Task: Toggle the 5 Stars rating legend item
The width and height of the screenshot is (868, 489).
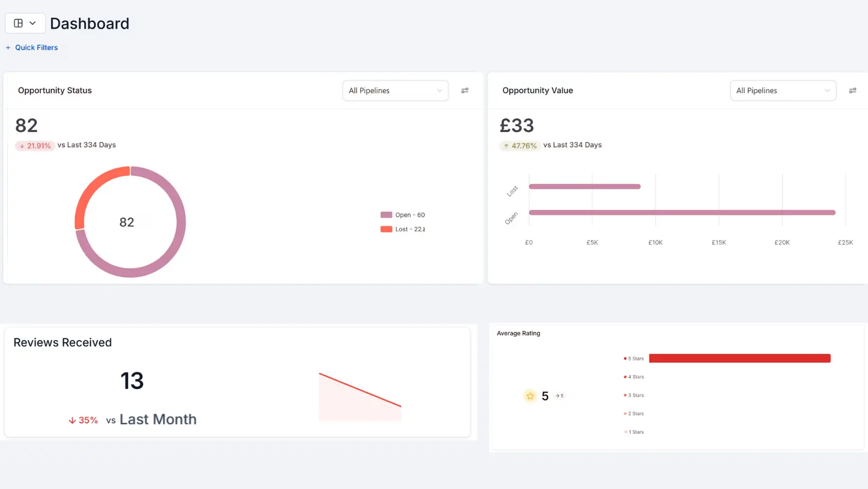Action: (634, 359)
